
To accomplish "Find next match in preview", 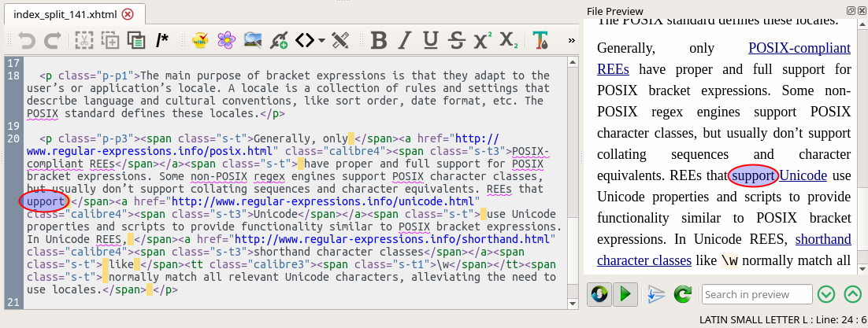I will [826, 294].
